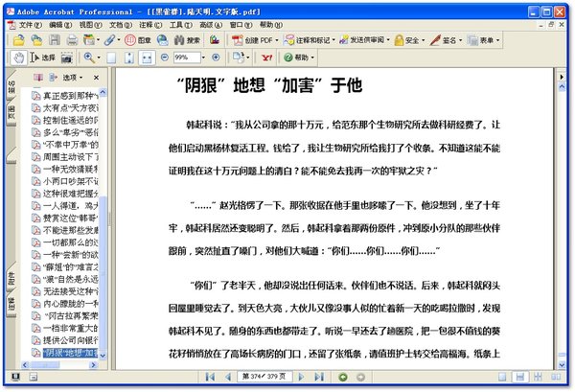Select the Zoom In magnifier tool

pyautogui.click(x=89, y=58)
